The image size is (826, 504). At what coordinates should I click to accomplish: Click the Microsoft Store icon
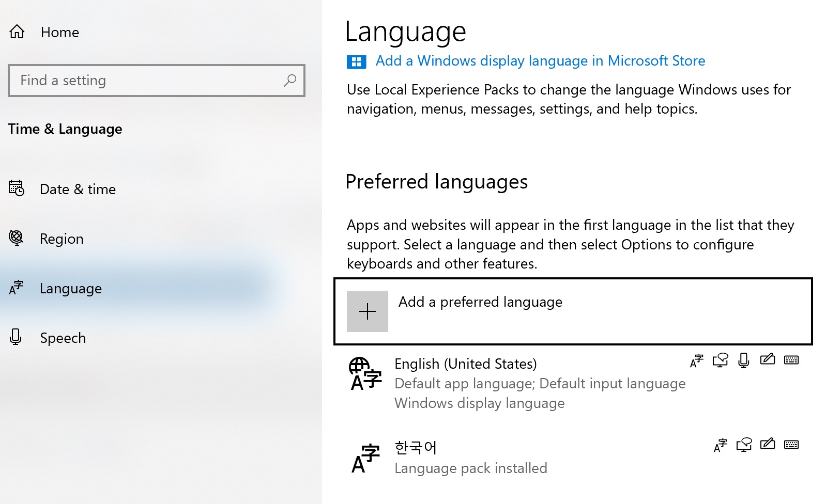click(356, 62)
